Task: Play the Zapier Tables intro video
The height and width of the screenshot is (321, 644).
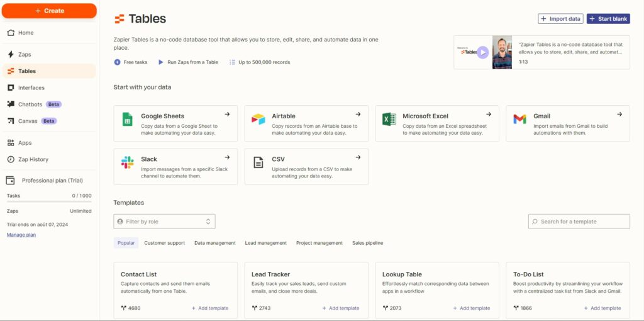Action: pyautogui.click(x=483, y=52)
